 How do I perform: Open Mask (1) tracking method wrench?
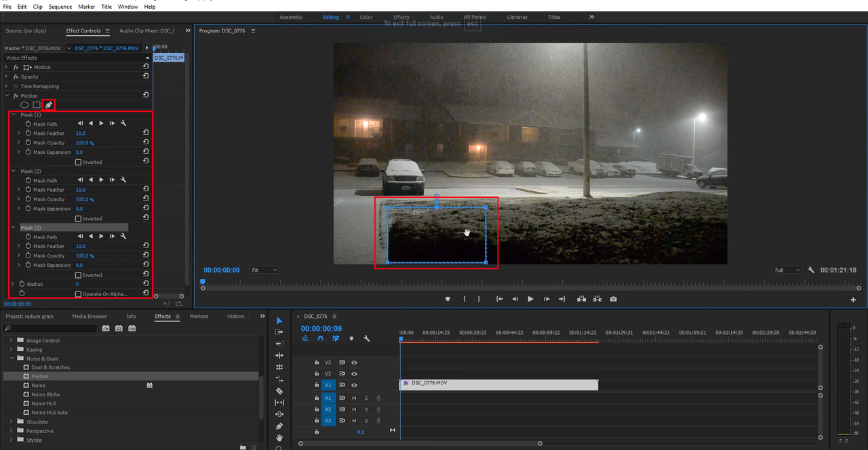tap(123, 124)
